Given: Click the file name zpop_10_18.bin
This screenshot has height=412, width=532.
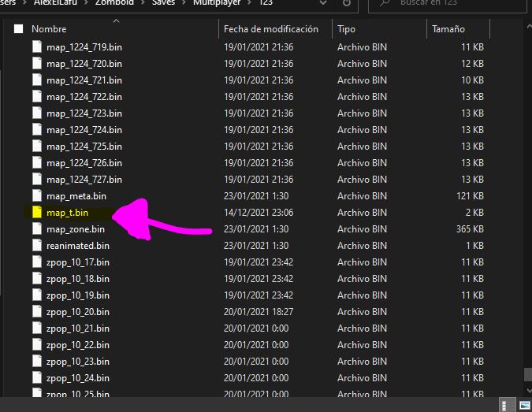Looking at the screenshot, I should click(x=78, y=279).
